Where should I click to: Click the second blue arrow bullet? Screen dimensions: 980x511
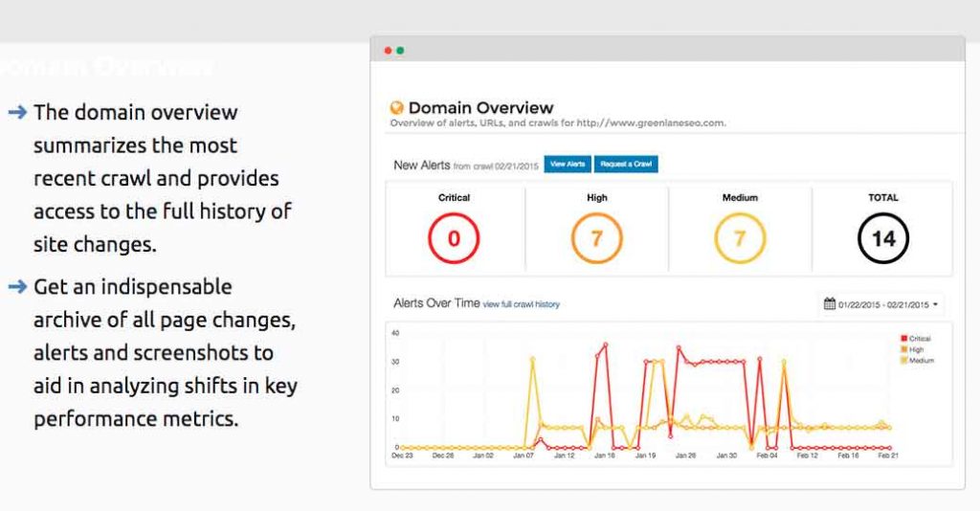(x=17, y=287)
